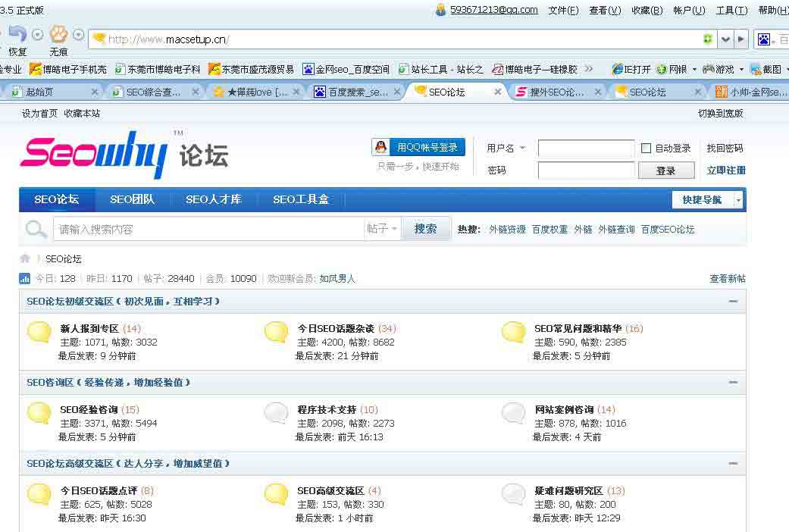Click the 立即注册 link
Image resolution: width=789 pixels, height=532 pixels.
pos(725,171)
